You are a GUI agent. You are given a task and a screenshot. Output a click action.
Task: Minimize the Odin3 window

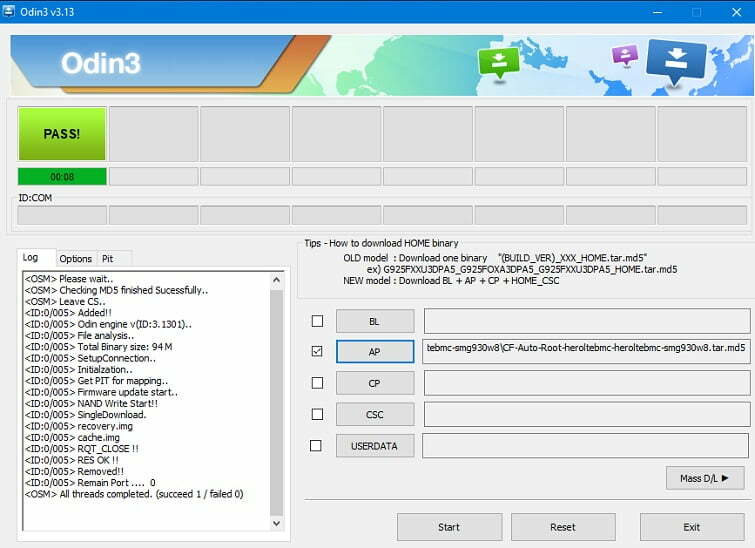point(658,12)
